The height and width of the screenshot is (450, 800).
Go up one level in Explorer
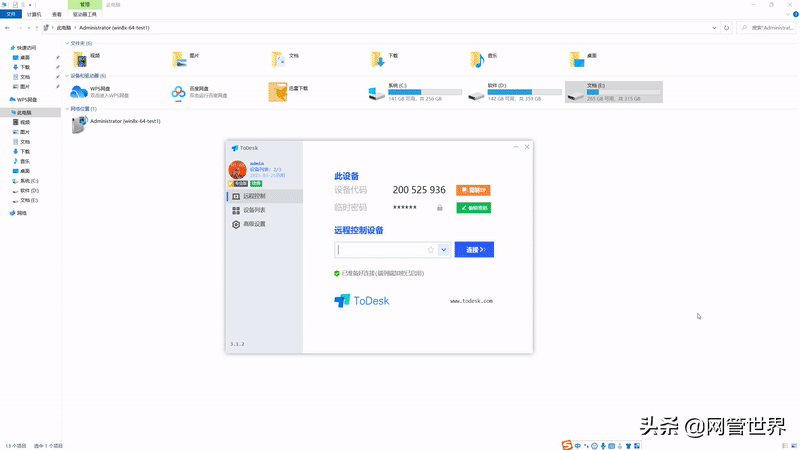click(x=36, y=28)
